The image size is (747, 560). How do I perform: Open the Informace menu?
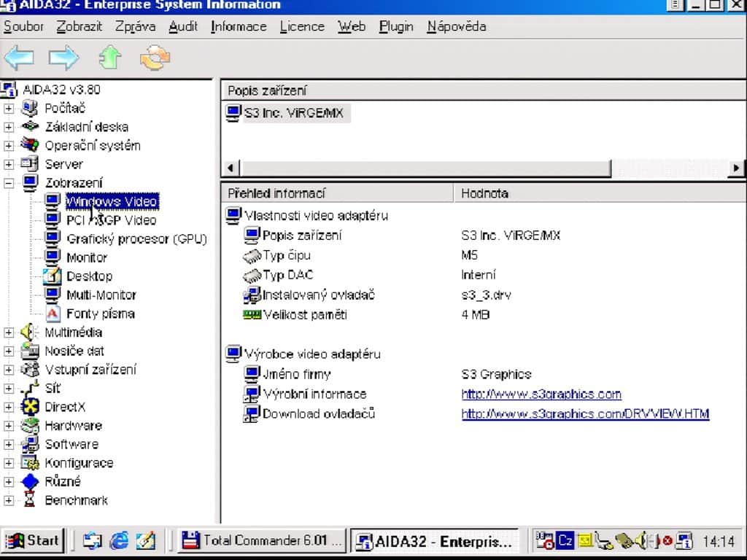click(239, 26)
